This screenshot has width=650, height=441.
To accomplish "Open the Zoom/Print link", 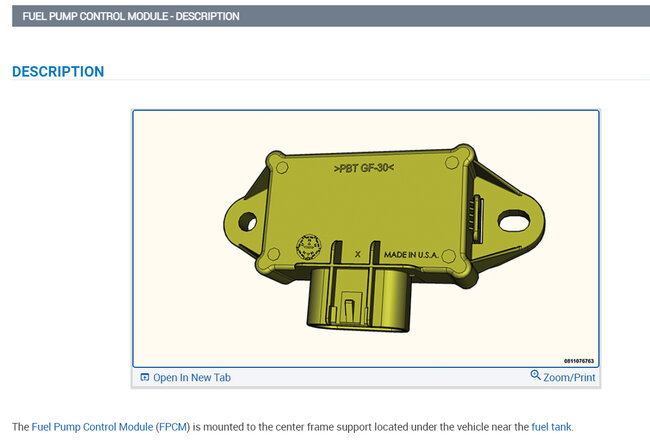I will (569, 378).
